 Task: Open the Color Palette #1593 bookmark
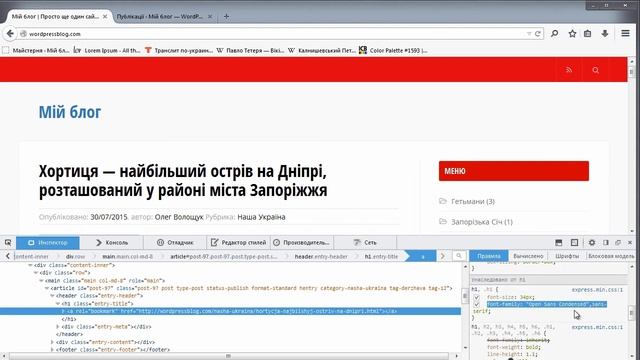pos(393,50)
